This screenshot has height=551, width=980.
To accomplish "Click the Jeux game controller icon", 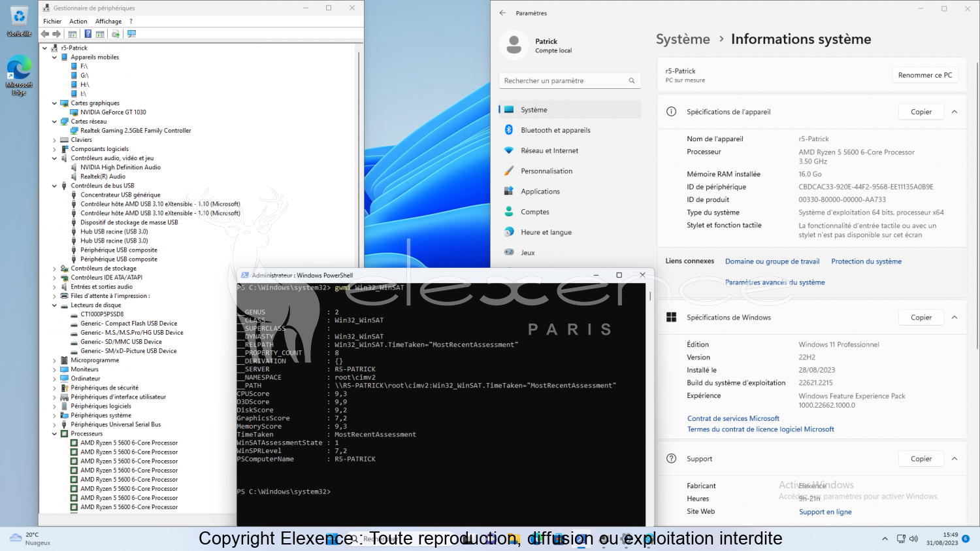I will (x=509, y=252).
